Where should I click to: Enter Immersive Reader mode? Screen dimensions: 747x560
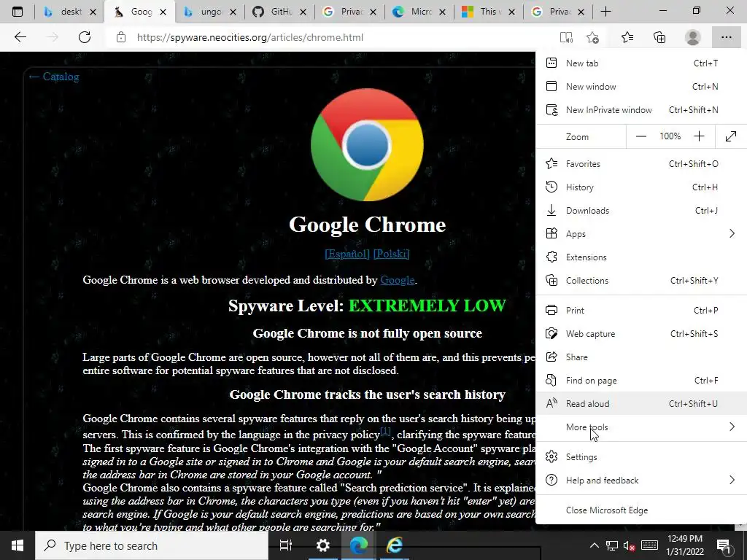coord(566,38)
